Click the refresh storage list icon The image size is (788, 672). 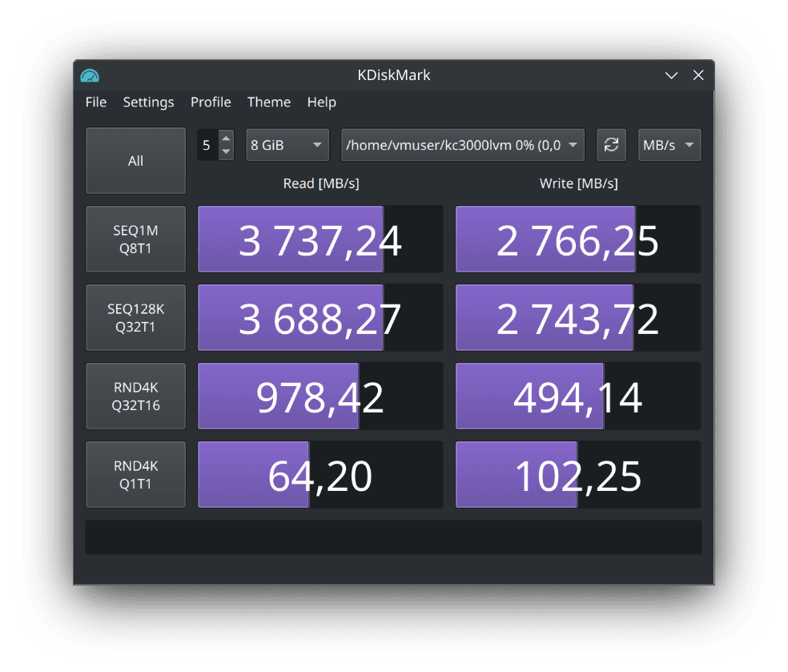coord(611,145)
